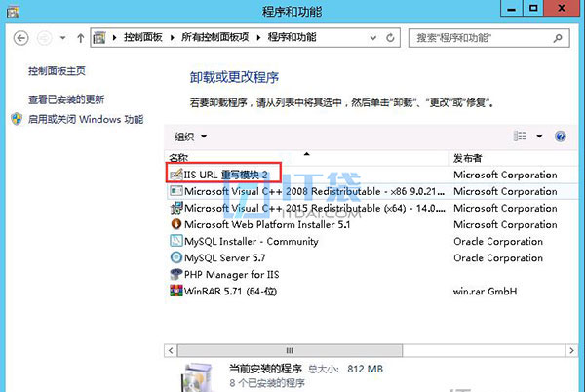This screenshot has width=585, height=392.
Task: Click the Visual C++ 2015 Redistributable icon
Action: coord(176,208)
